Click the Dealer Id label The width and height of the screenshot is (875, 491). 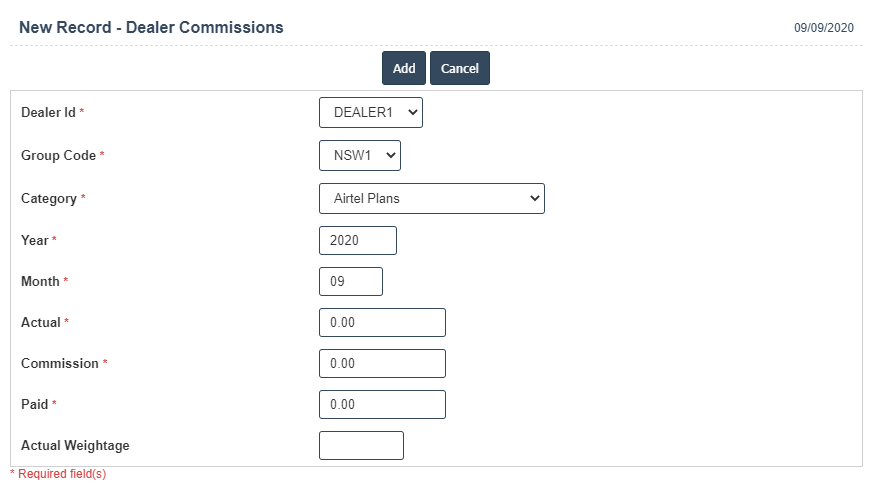pyautogui.click(x=48, y=113)
